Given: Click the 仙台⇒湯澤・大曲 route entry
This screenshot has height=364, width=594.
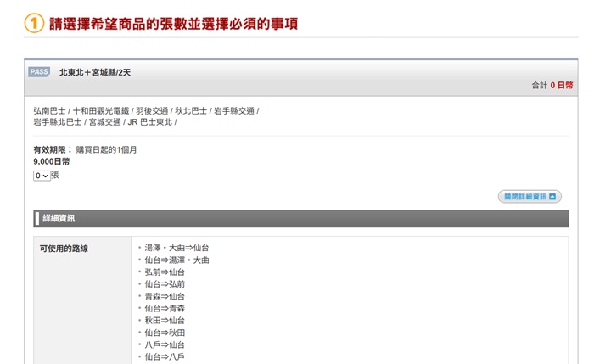Looking at the screenshot, I should pyautogui.click(x=177, y=260).
